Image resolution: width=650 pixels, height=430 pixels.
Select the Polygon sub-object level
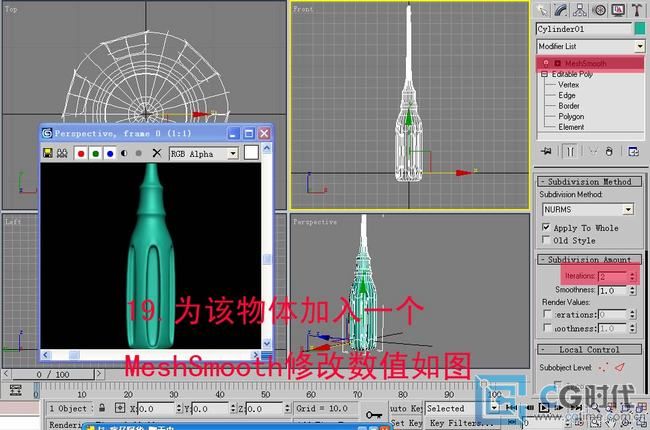[571, 117]
